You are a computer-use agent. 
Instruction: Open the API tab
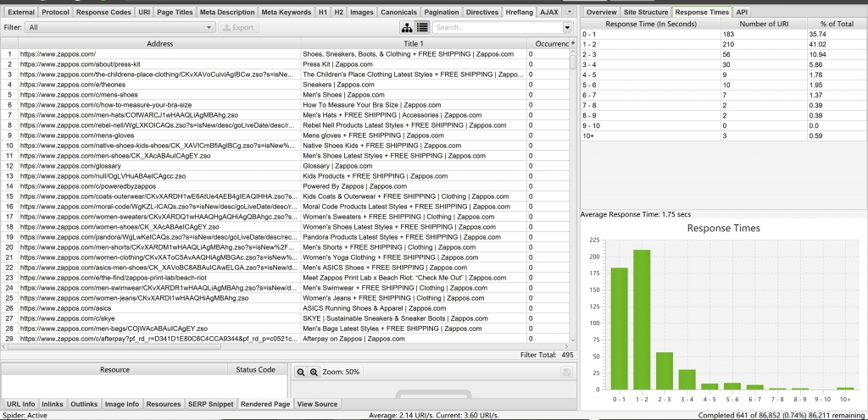pos(742,12)
